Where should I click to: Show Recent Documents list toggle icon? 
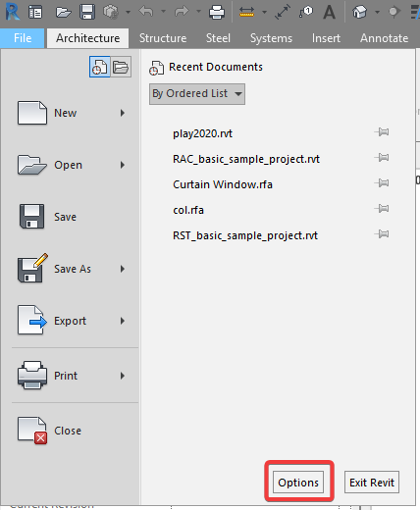click(99, 67)
